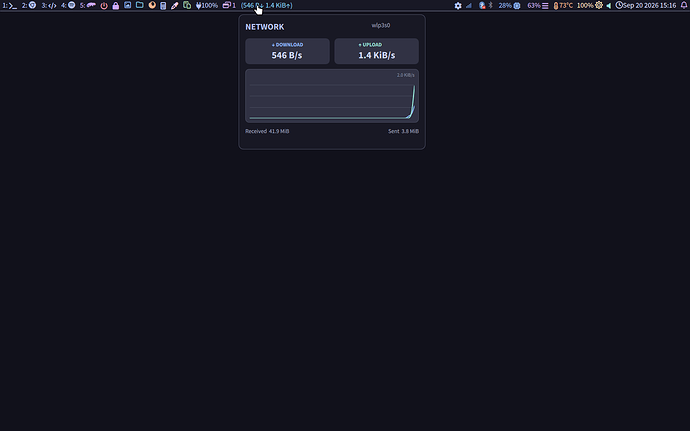Open the clock Sep 20 2026 15:16
The width and height of the screenshot is (690, 431).
click(646, 6)
